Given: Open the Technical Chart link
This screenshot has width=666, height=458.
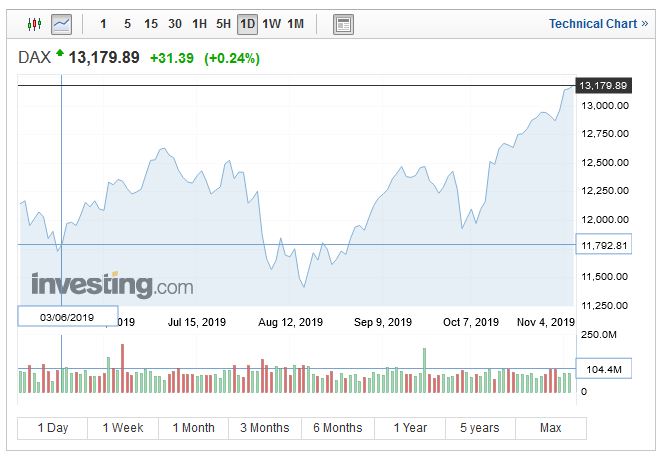Looking at the screenshot, I should point(598,24).
